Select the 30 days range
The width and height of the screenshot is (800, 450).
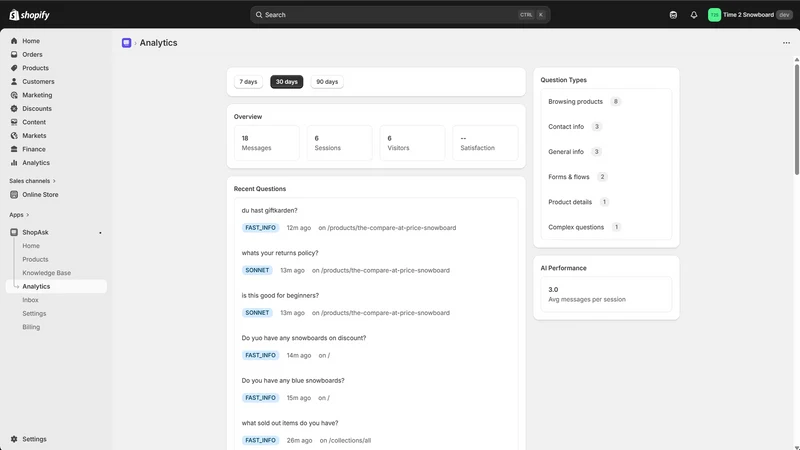coord(287,82)
